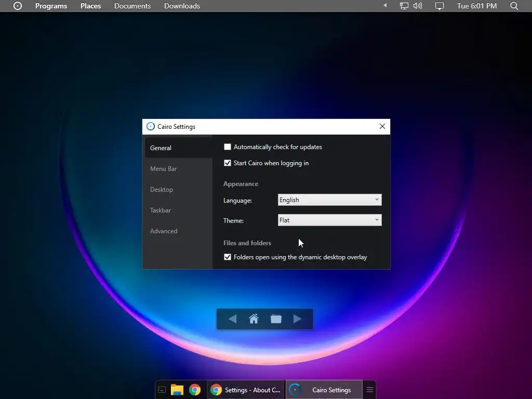This screenshot has height=399, width=532.
Task: Launch Chrome from taskbar quick launch
Action: [x=195, y=390]
